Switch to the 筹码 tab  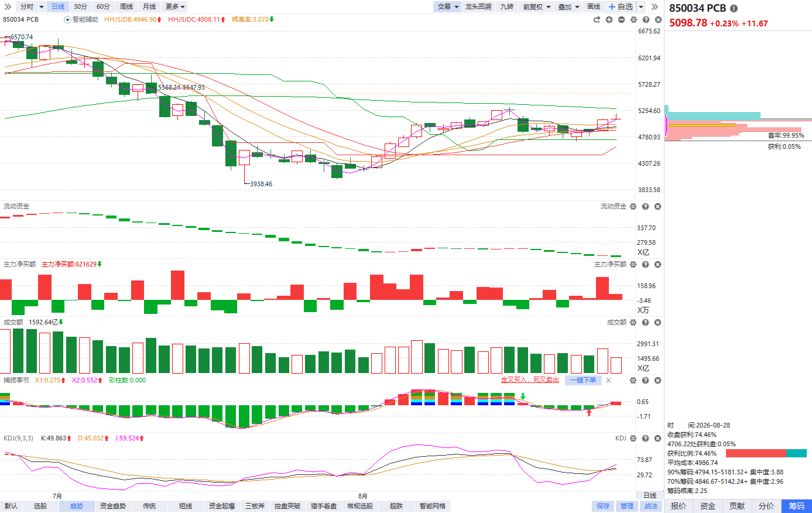pyautogui.click(x=796, y=506)
